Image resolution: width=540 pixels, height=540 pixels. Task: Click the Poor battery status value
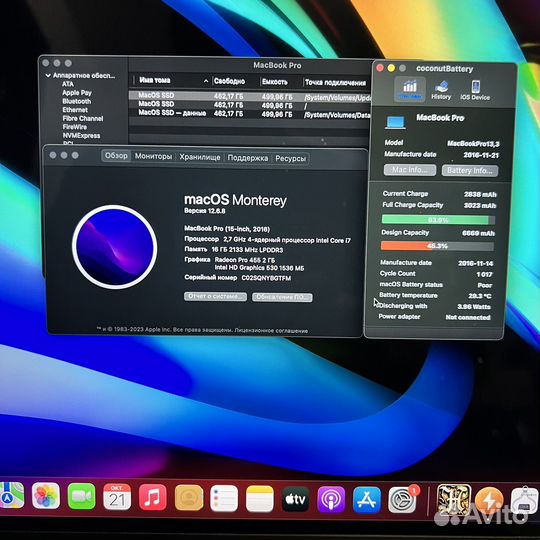click(x=485, y=285)
